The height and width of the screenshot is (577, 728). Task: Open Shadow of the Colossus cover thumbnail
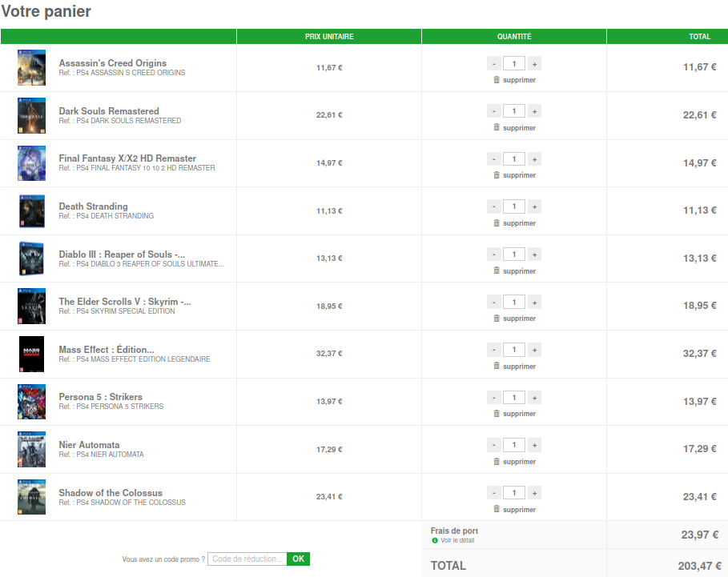(31, 497)
